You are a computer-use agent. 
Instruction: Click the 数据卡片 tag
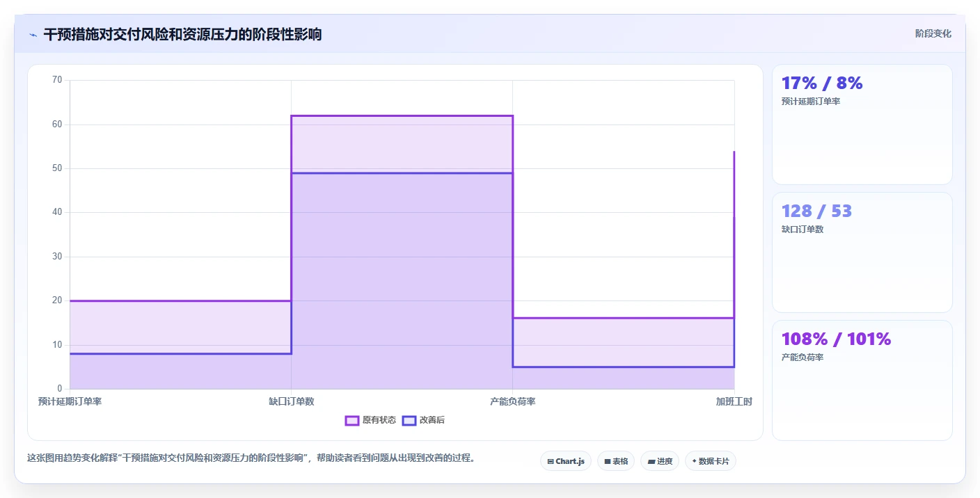coord(711,461)
